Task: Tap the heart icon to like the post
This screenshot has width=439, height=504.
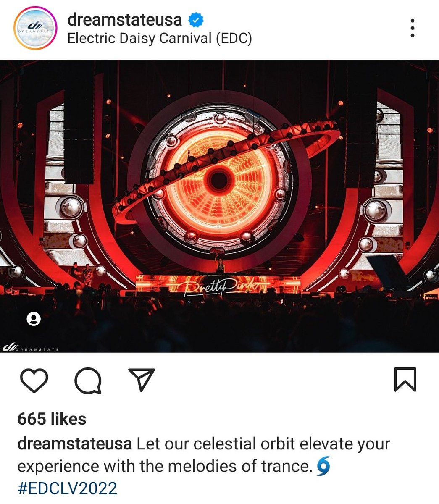Action: tap(34, 381)
